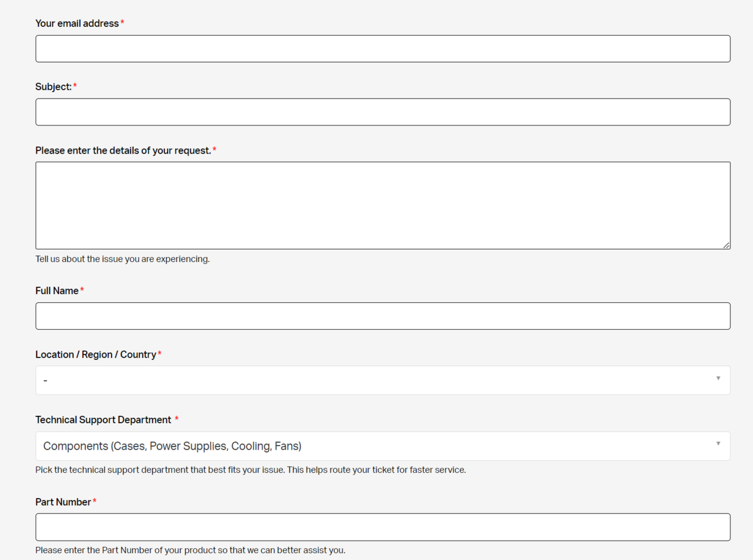Click the Part Number input field

[383, 527]
